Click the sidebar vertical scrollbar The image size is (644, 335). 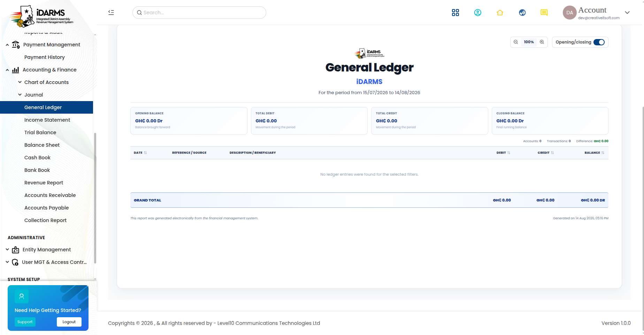95,198
